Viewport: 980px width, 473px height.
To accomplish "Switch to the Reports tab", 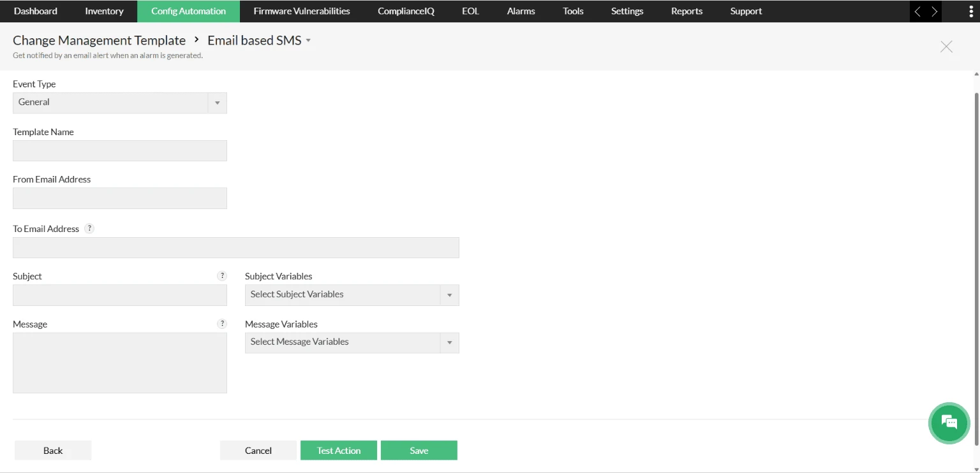I will (x=687, y=11).
